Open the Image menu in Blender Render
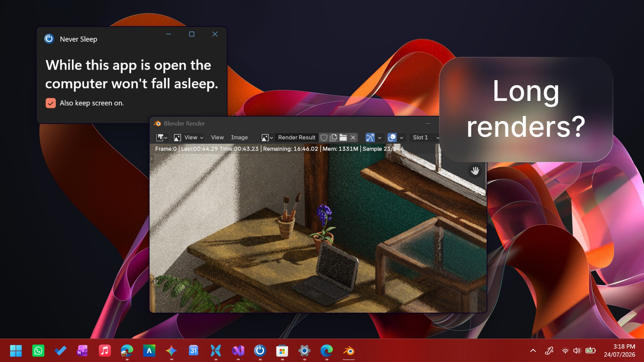Viewport: 644px width, 362px height. click(239, 137)
